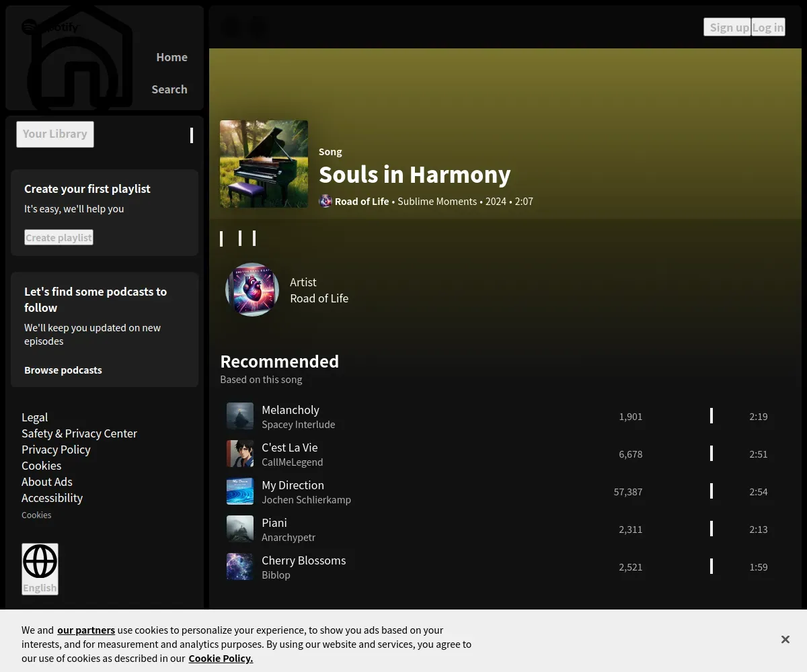Open the CallMeLegend artist link
The height and width of the screenshot is (672, 807).
(x=293, y=462)
